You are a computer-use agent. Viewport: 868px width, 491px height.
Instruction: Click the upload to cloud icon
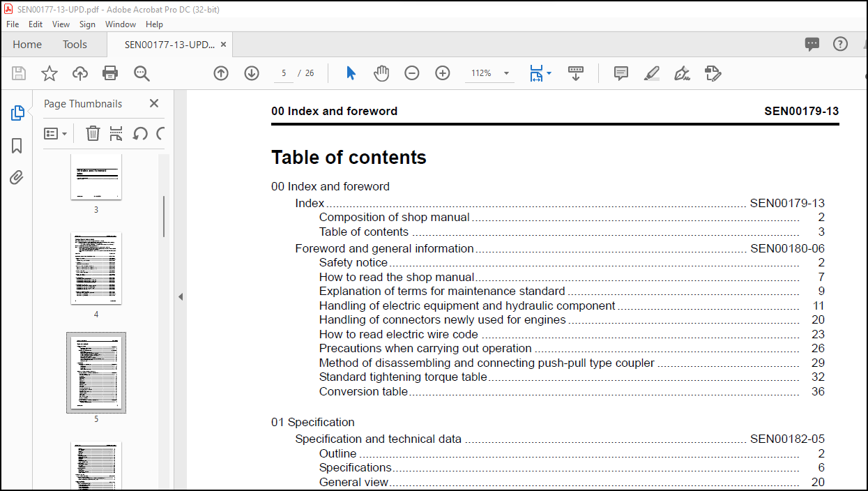click(x=80, y=73)
